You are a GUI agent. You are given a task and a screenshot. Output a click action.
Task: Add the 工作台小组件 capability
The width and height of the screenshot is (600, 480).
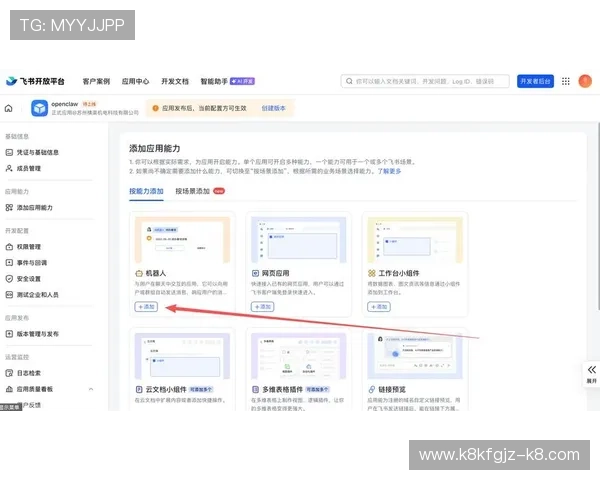379,307
